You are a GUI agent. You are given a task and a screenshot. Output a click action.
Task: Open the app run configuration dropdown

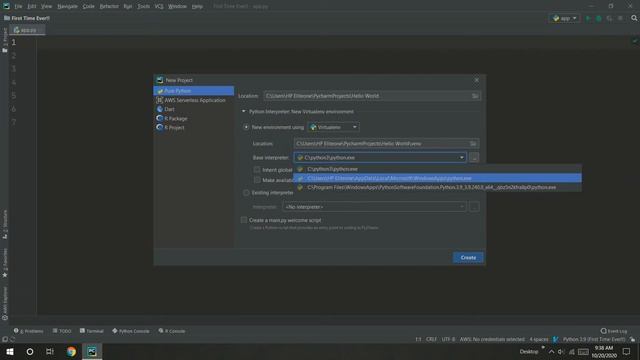(564, 18)
